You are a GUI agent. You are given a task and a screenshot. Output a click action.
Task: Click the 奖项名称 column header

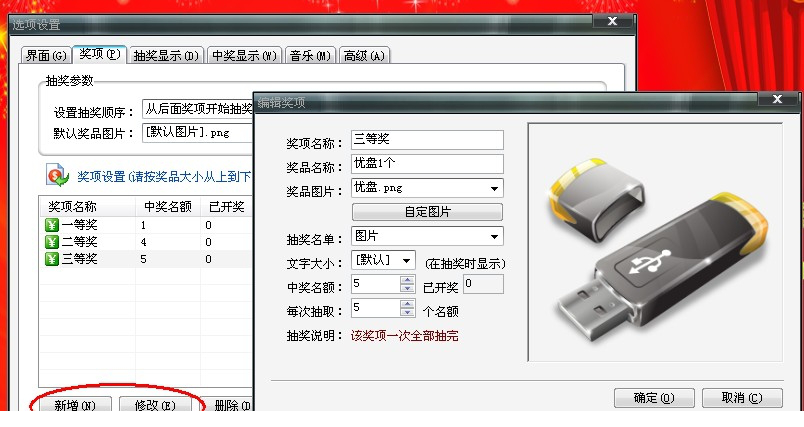(x=88, y=207)
